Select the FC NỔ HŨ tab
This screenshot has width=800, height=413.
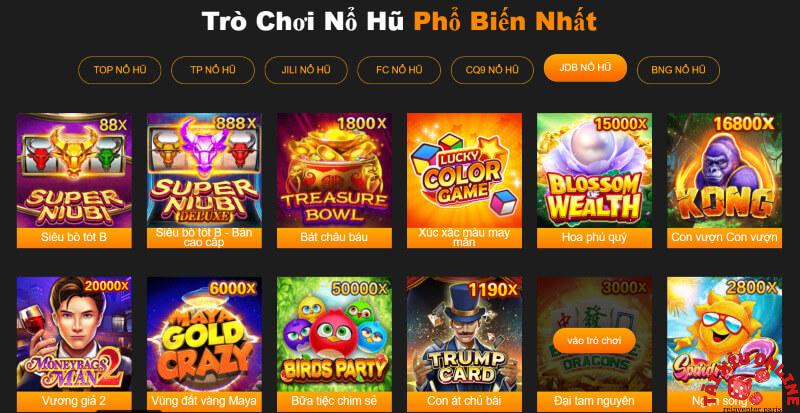click(399, 70)
